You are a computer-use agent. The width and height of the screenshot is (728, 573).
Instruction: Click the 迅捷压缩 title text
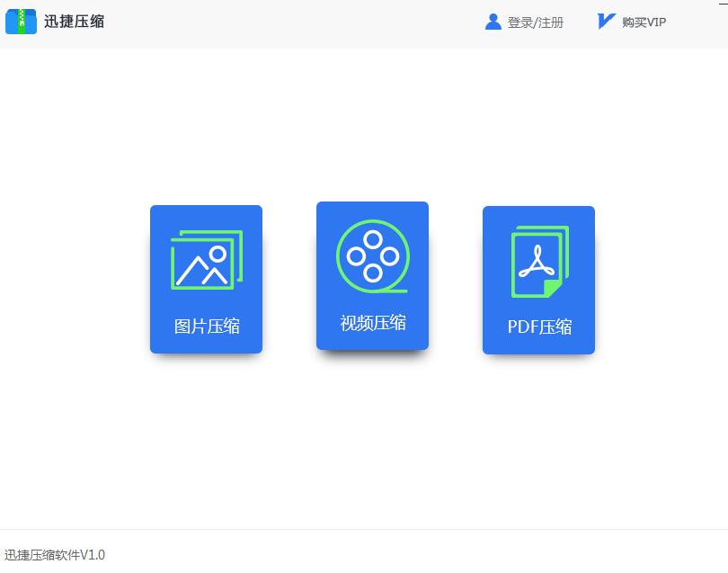pyautogui.click(x=75, y=22)
